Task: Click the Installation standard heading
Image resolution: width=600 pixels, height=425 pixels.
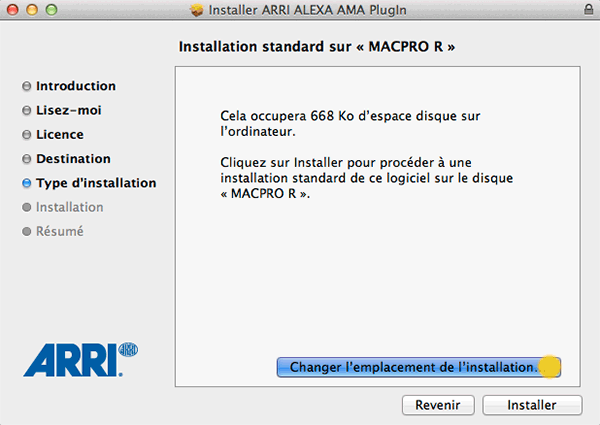Action: [317, 47]
